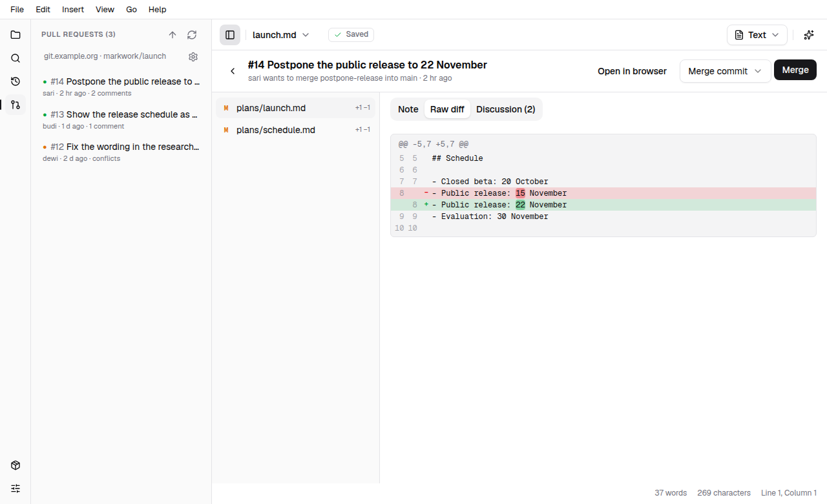
Task: Select the pull requests sidebar icon
Action: click(16, 105)
